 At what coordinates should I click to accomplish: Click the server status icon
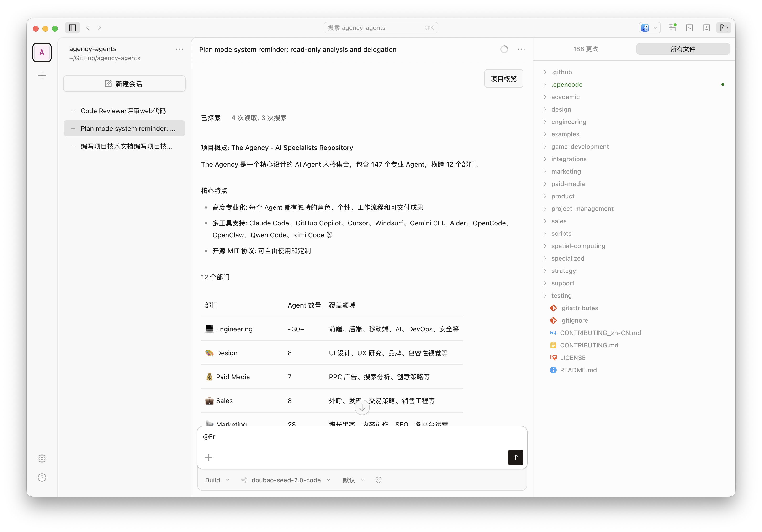[672, 28]
